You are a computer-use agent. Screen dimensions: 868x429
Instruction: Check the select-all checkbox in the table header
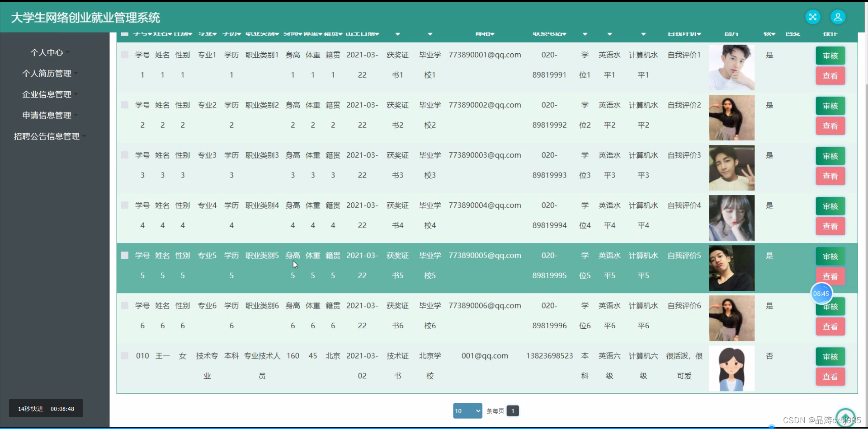pyautogui.click(x=124, y=33)
